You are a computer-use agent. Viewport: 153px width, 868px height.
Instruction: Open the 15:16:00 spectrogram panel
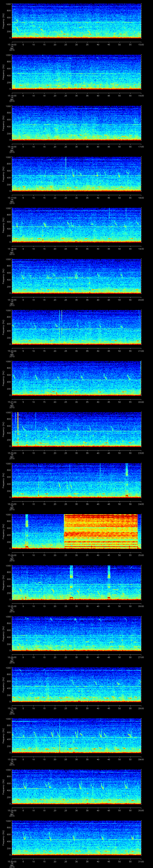(76, 123)
